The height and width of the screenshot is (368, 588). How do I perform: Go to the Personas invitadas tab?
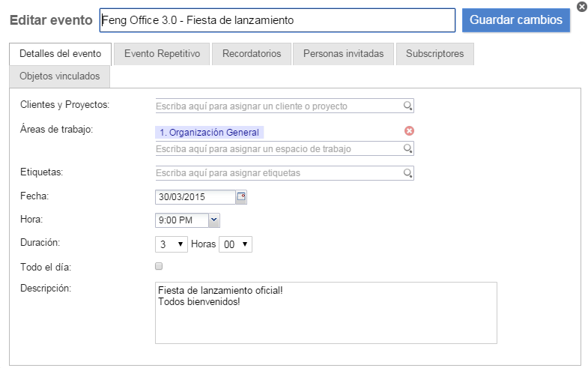coord(343,54)
